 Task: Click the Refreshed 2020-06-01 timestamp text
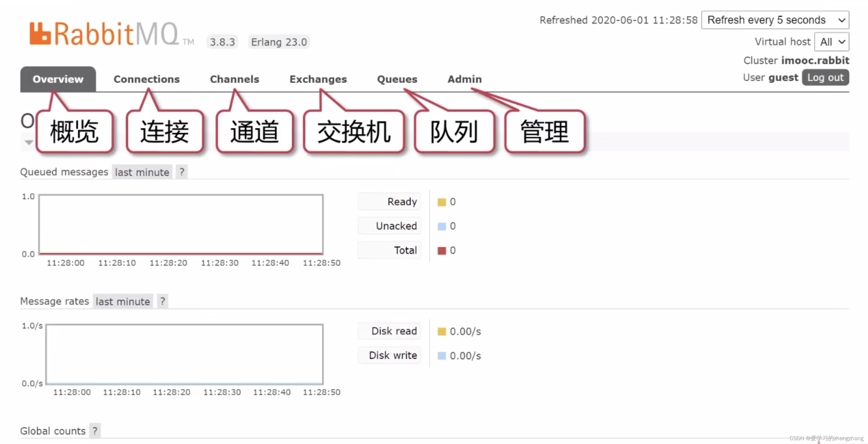[618, 20]
